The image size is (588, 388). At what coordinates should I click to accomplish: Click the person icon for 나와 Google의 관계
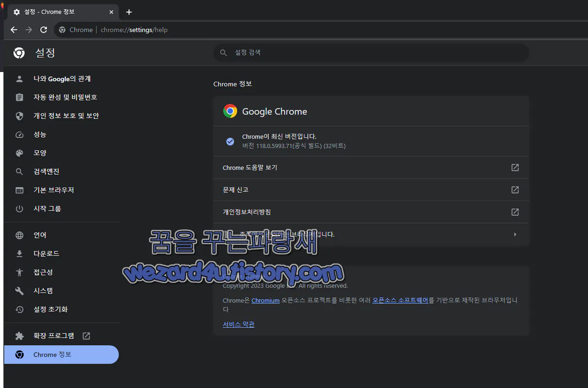pyautogui.click(x=19, y=79)
